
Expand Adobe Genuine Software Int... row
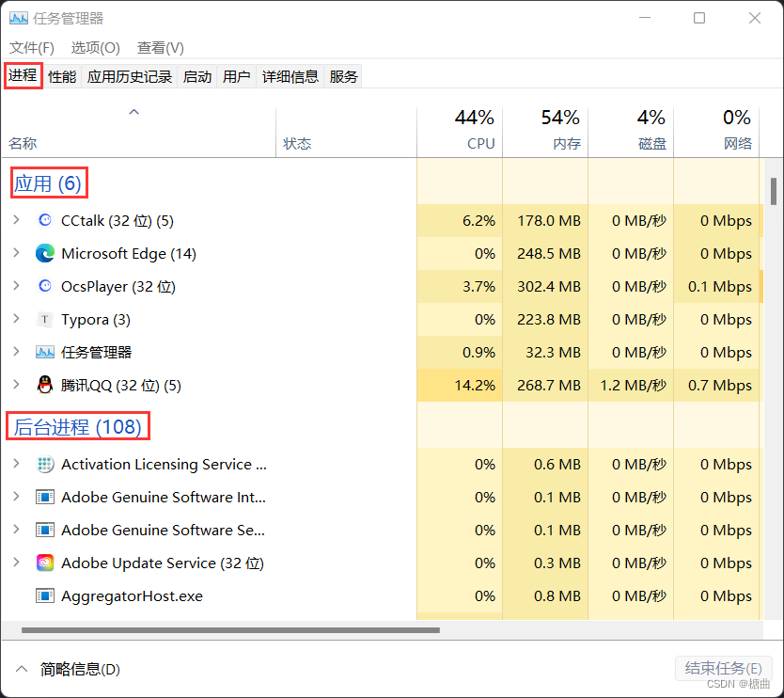[17, 497]
